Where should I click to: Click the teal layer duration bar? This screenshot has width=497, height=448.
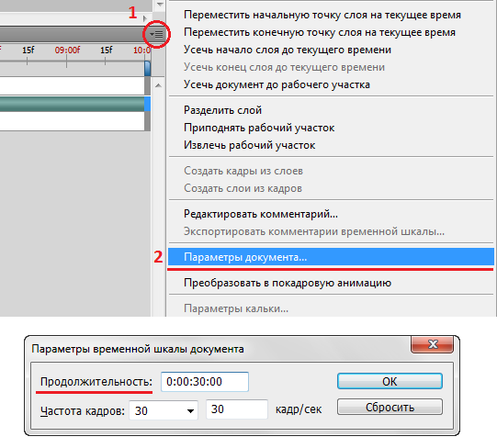coord(72,104)
